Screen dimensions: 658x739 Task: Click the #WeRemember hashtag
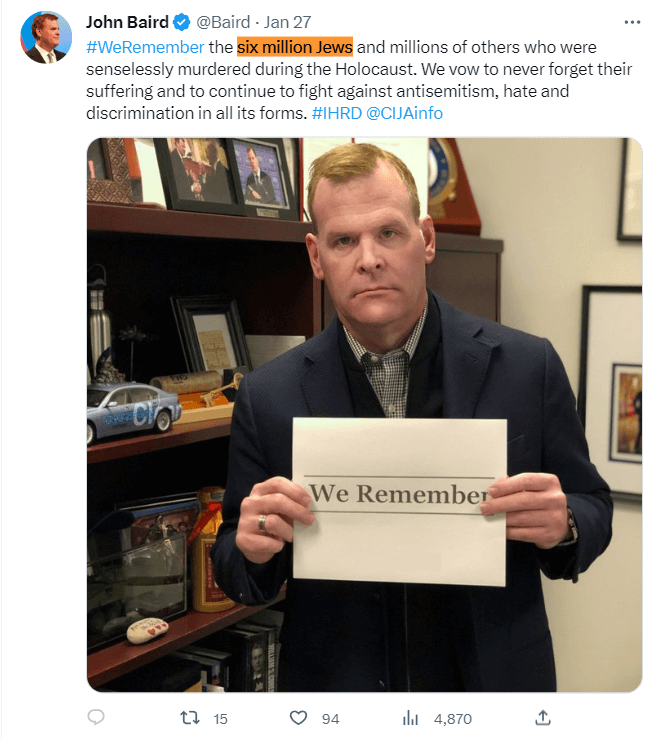(x=145, y=47)
